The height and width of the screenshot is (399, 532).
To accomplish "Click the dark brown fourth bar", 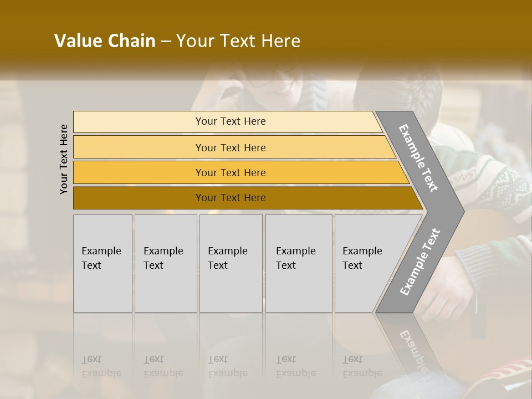I will coord(230,198).
